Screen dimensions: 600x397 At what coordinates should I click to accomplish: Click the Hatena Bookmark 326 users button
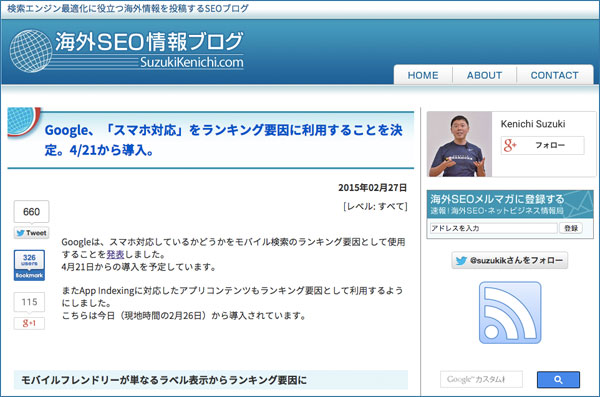pos(29,265)
